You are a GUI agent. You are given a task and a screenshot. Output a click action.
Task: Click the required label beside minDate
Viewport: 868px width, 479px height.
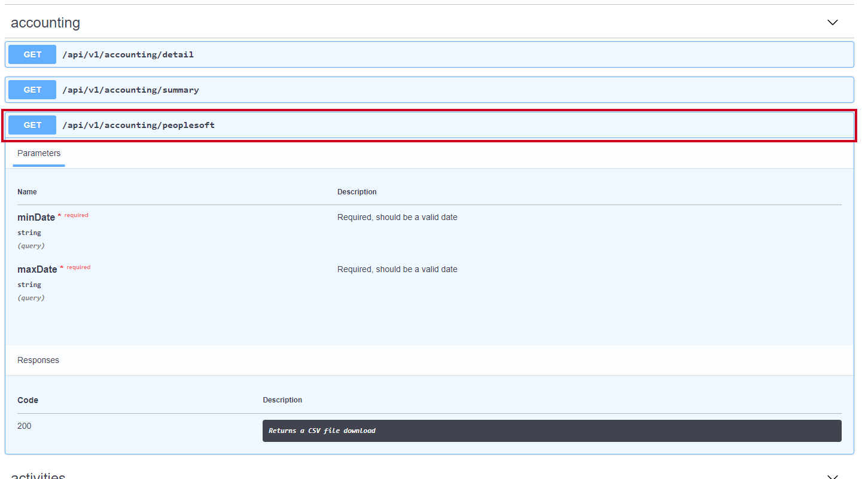click(x=77, y=215)
